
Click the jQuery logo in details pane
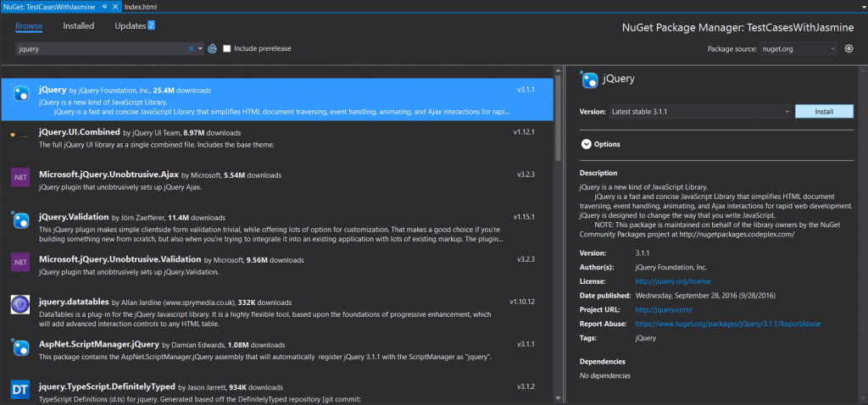[590, 80]
